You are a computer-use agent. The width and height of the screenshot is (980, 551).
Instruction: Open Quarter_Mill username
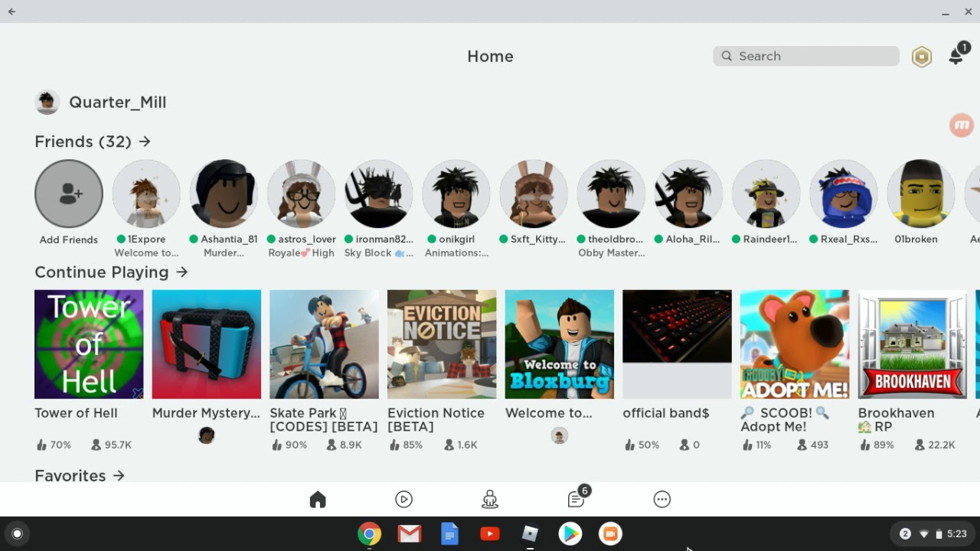click(118, 103)
